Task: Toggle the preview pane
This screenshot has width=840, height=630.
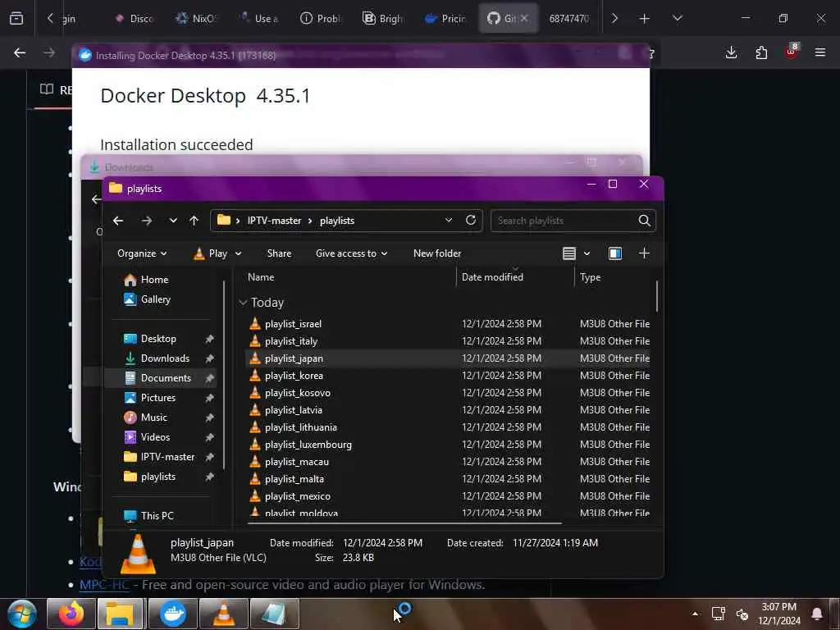Action: (615, 253)
